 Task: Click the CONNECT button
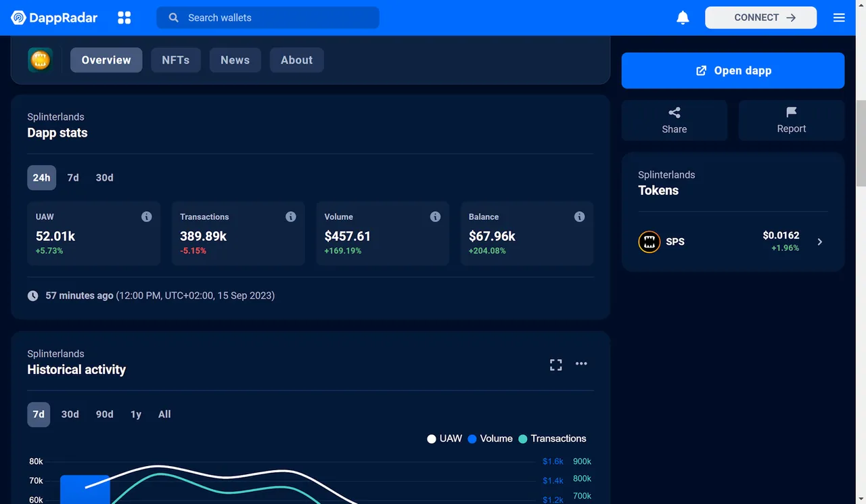[x=761, y=18]
